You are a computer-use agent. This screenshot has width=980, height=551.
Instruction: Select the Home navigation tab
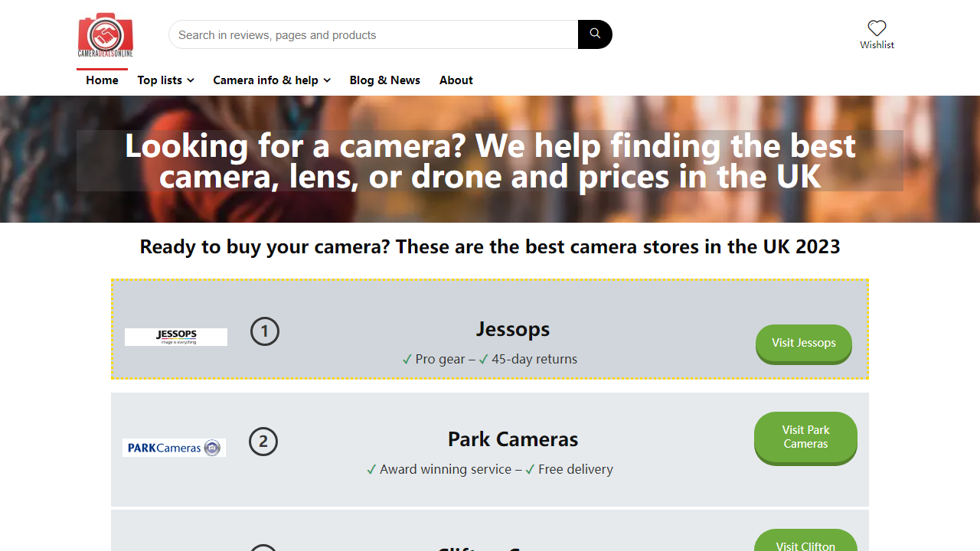pyautogui.click(x=102, y=80)
